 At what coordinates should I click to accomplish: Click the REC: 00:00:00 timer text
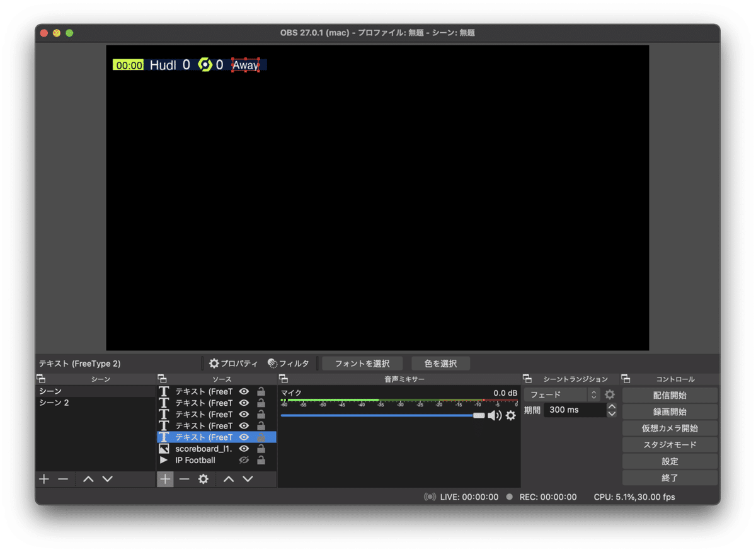tap(547, 497)
